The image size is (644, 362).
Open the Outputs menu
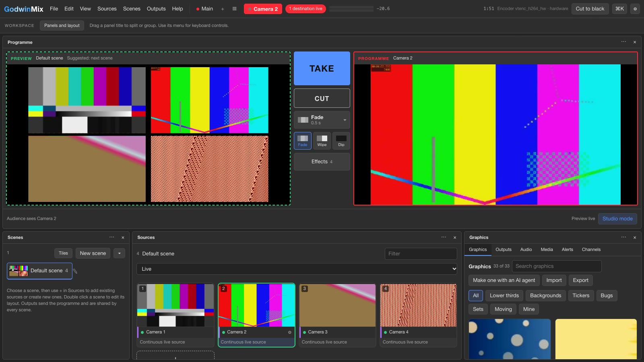coord(156,9)
